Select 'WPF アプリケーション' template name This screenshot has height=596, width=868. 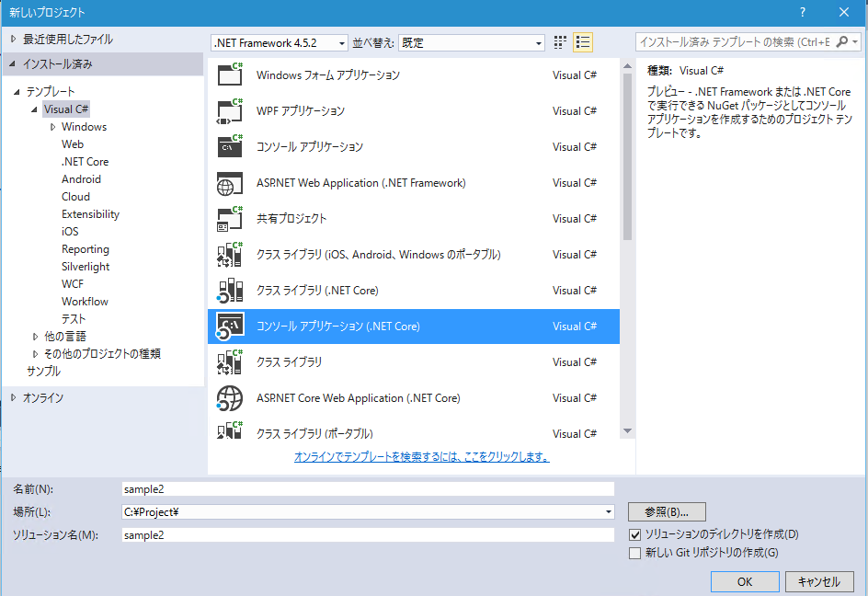coord(301,110)
